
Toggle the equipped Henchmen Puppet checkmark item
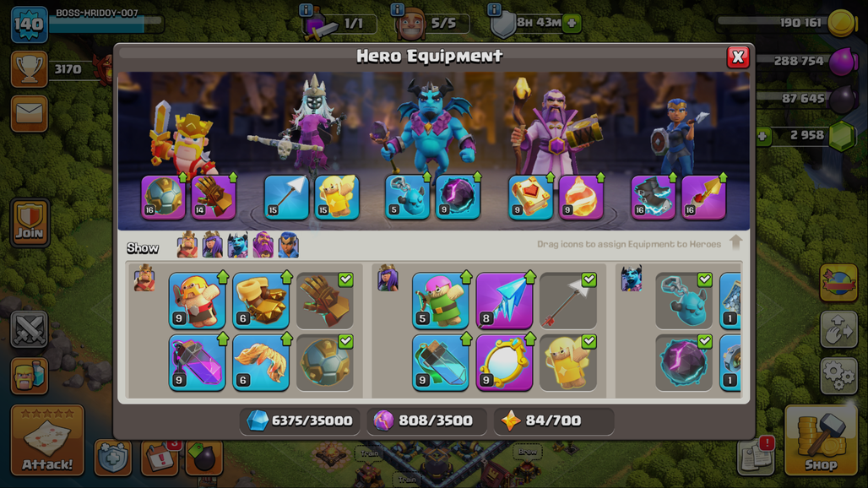tap(684, 301)
